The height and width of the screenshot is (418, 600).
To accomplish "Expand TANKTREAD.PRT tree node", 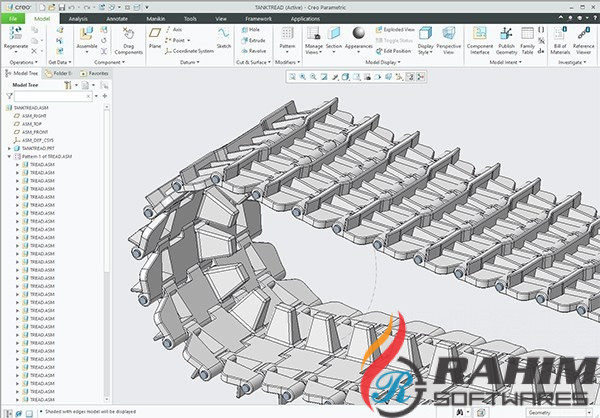I will [9, 148].
